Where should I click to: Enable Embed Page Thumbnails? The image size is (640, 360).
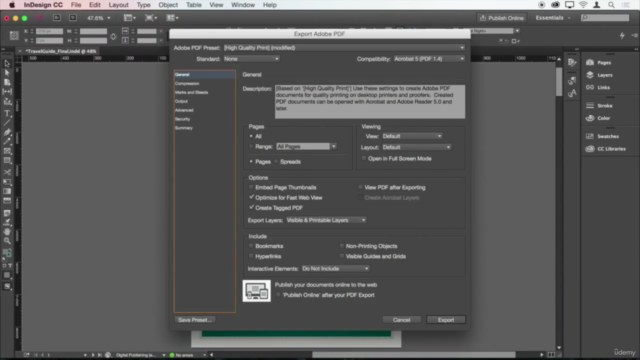tap(251, 187)
